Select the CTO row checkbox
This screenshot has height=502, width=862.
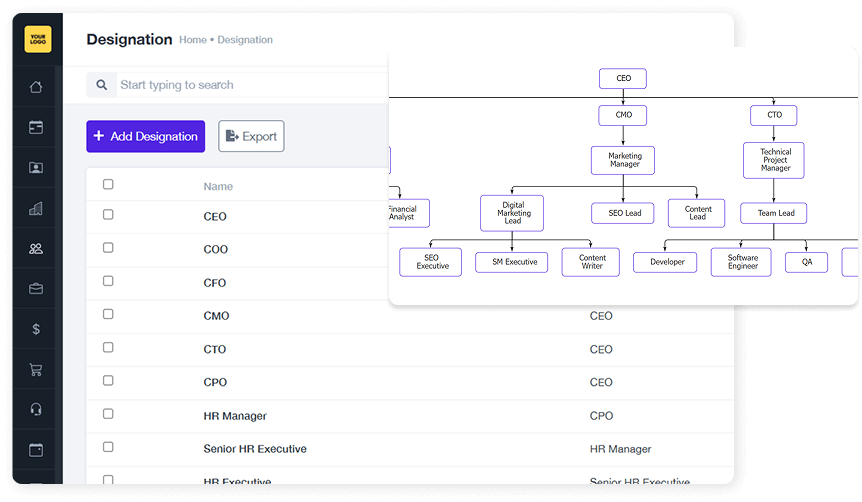point(108,348)
